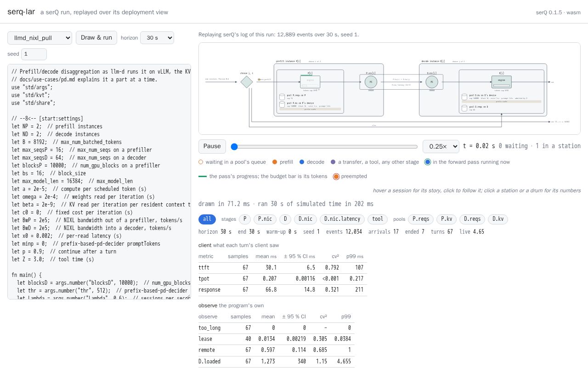Select the 'tool' stage chip

point(378,219)
